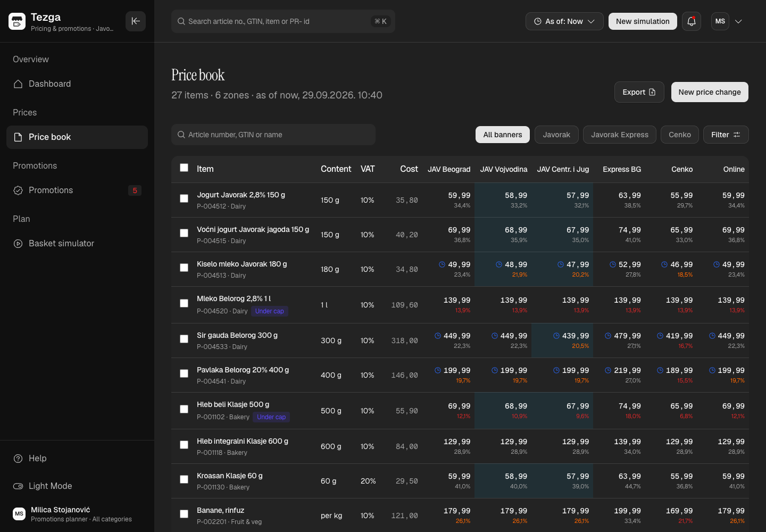The width and height of the screenshot is (766, 532).
Task: Click the Express BG column header
Action: coord(622,169)
